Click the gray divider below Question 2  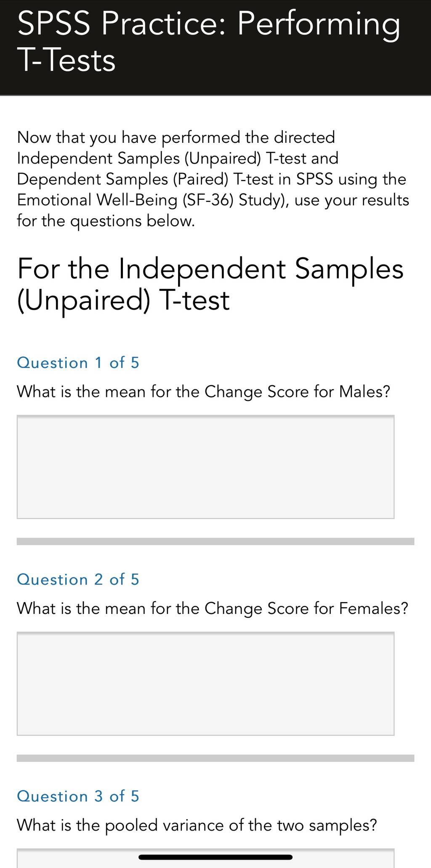tap(215, 758)
